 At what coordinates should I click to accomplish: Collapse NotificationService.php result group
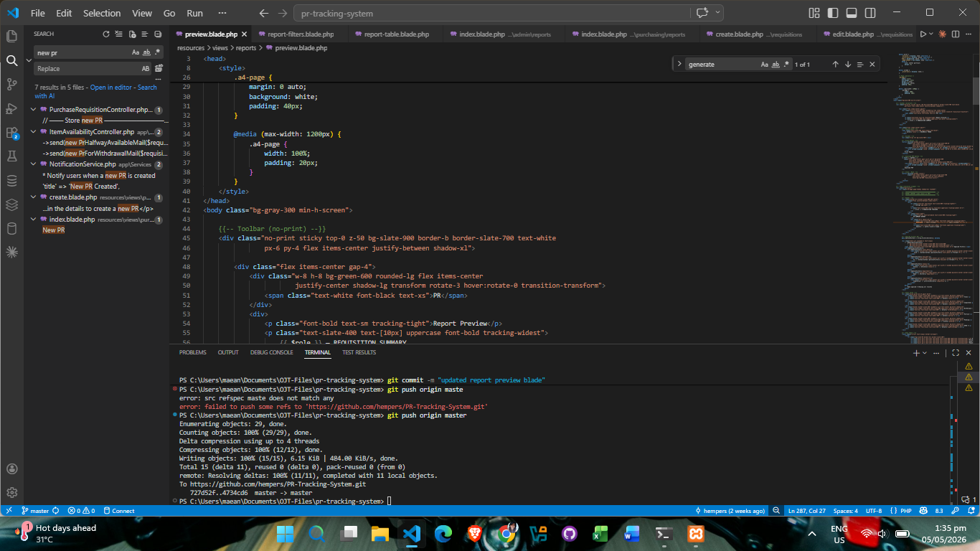(x=34, y=164)
